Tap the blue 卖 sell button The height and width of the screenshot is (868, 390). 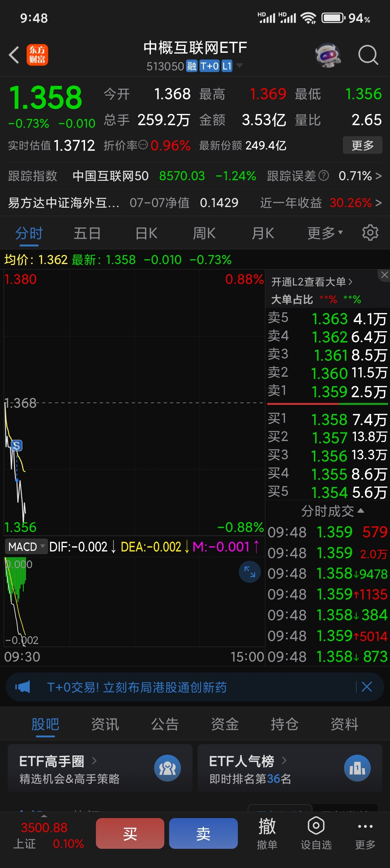point(203,833)
